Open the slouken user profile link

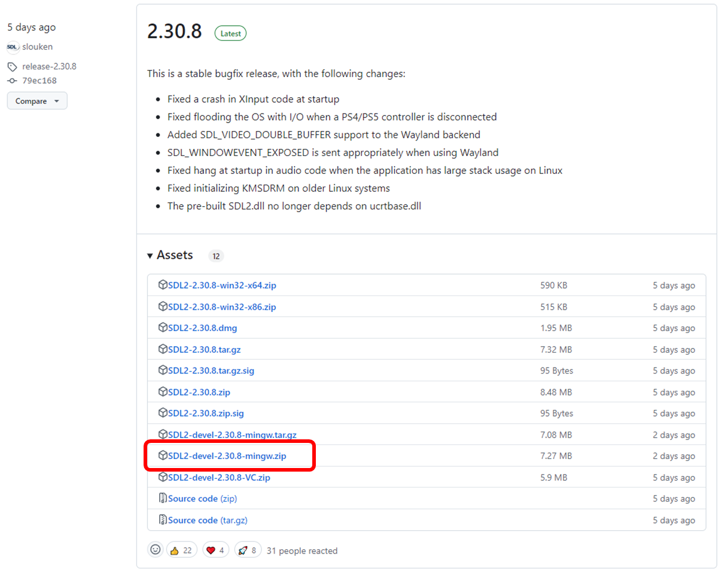pos(38,47)
